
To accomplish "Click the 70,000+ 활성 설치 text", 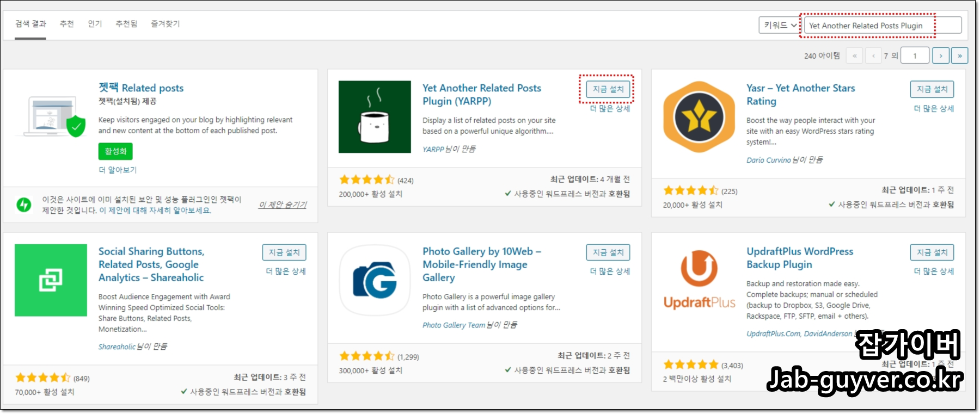I will pyautogui.click(x=45, y=392).
